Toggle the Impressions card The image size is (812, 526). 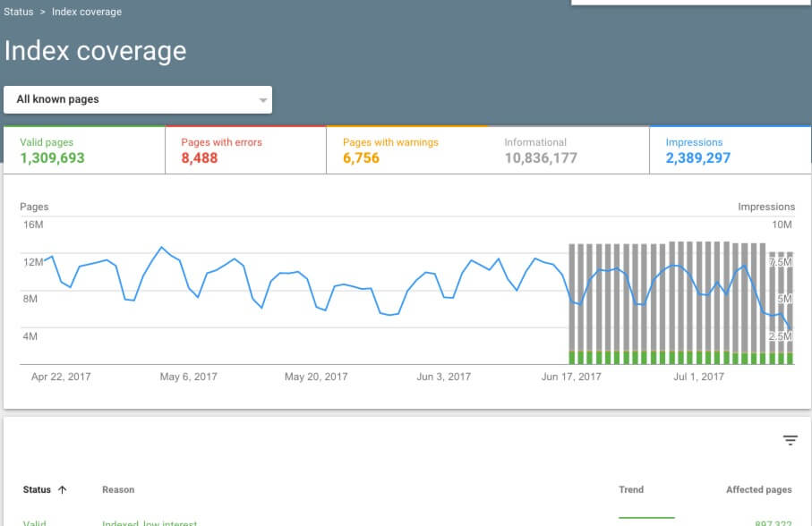(x=730, y=150)
